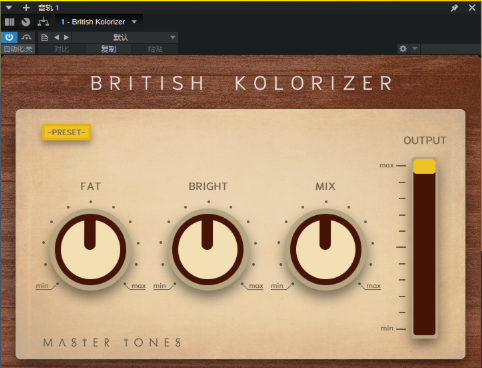Click the yellow -PRESET- button
This screenshot has width=482, height=368.
click(67, 132)
